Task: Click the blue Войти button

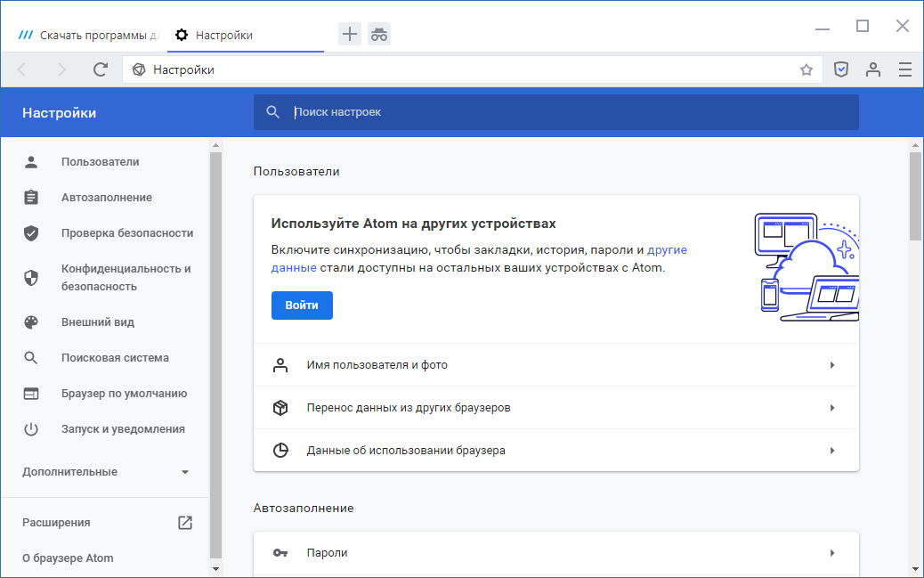Action: point(302,305)
